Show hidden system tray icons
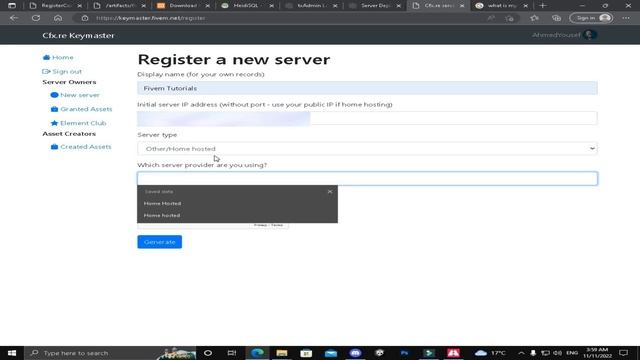This screenshot has height=360, width=640. point(521,353)
